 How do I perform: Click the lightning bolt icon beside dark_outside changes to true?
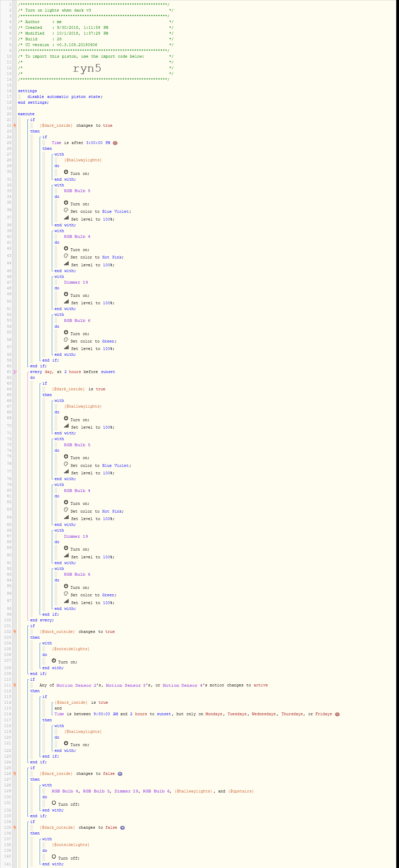pos(15,632)
